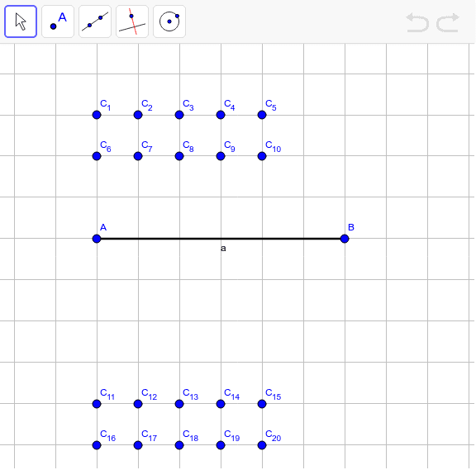This screenshot has width=476, height=470.
Task: Select the Circle with center tool
Action: pyautogui.click(x=169, y=21)
